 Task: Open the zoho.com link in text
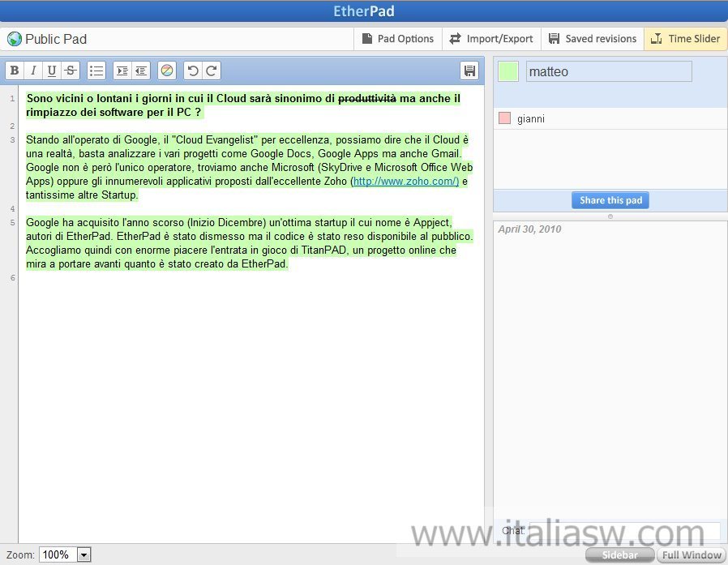(x=406, y=181)
